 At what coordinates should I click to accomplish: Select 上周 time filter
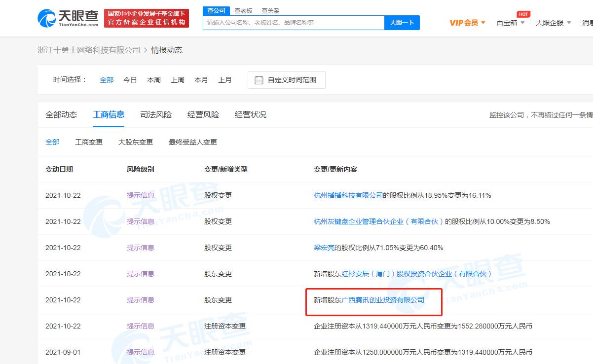point(178,80)
